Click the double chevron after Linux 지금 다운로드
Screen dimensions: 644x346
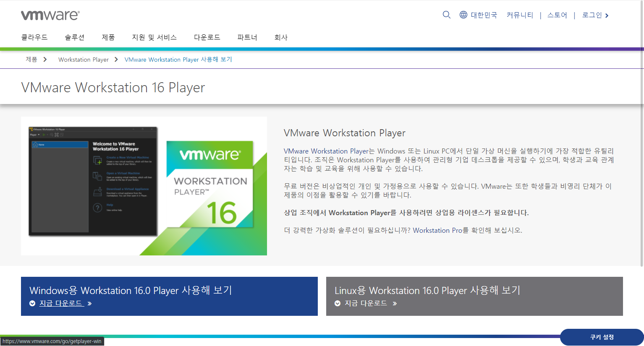tap(395, 304)
